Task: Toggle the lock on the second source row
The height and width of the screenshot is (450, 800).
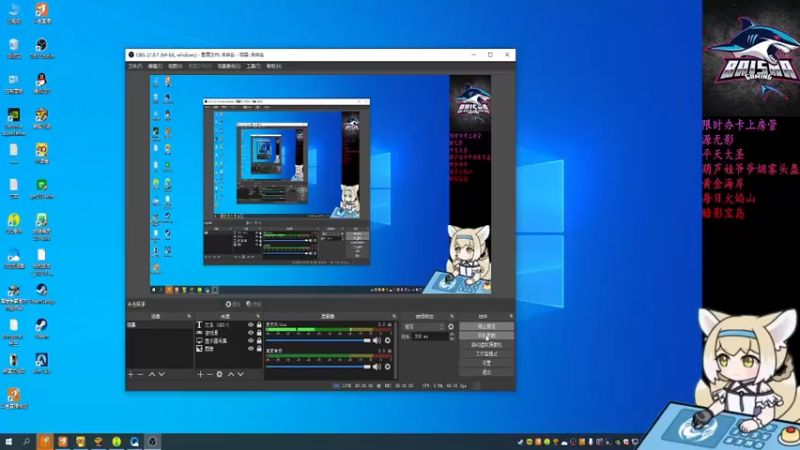Action: pyautogui.click(x=259, y=333)
